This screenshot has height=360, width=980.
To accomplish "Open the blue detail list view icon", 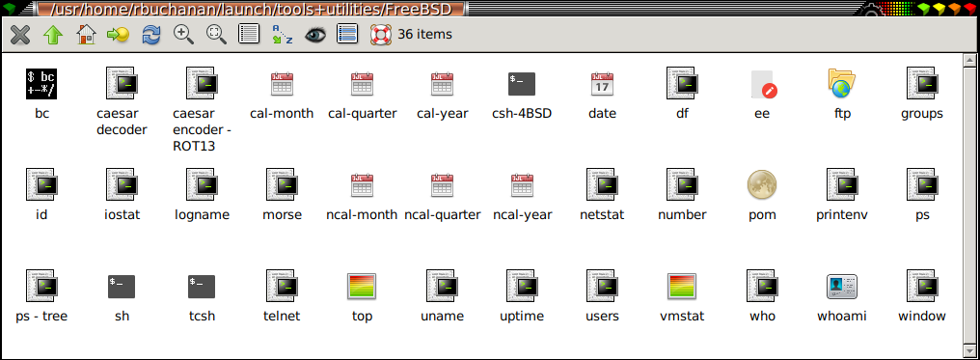I will click(x=347, y=34).
